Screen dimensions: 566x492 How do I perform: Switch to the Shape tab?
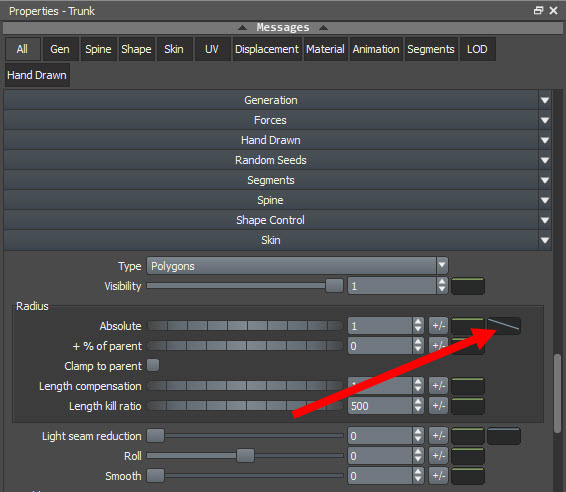pyautogui.click(x=136, y=49)
